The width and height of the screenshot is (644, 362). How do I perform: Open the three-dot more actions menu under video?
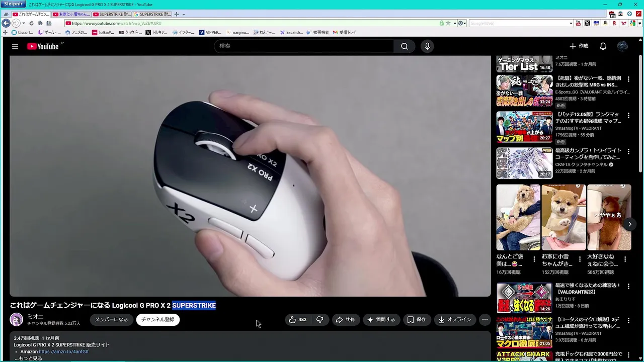coord(485,320)
